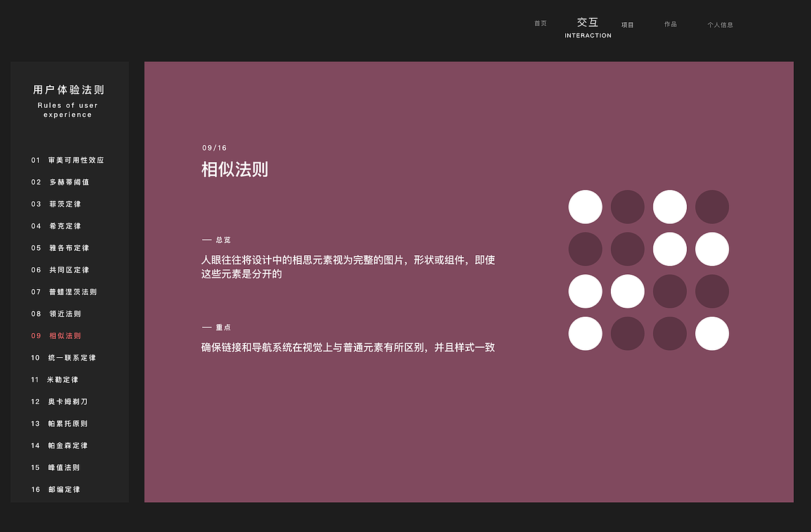Open rule 16 邮编定律
Screen dimensions: 811x532
[x=57, y=489]
